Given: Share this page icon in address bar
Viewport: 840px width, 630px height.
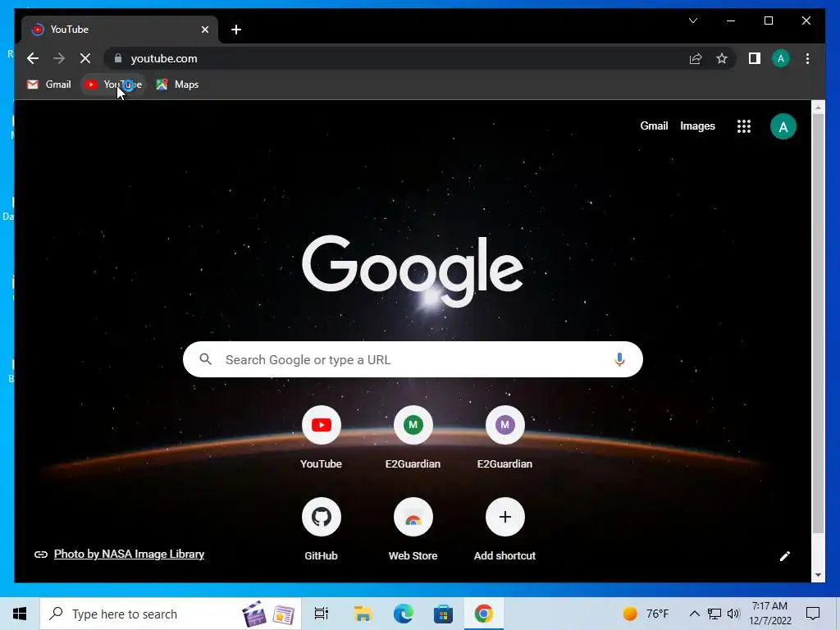Looking at the screenshot, I should coord(696,58).
